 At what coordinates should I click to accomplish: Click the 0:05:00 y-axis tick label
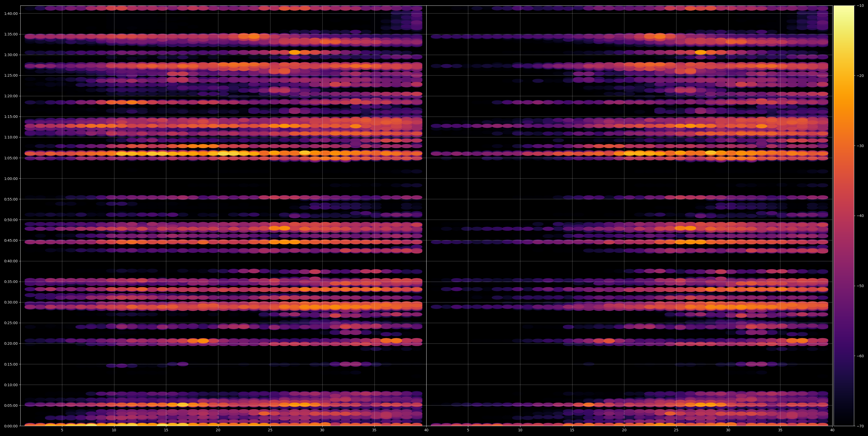tap(11, 405)
